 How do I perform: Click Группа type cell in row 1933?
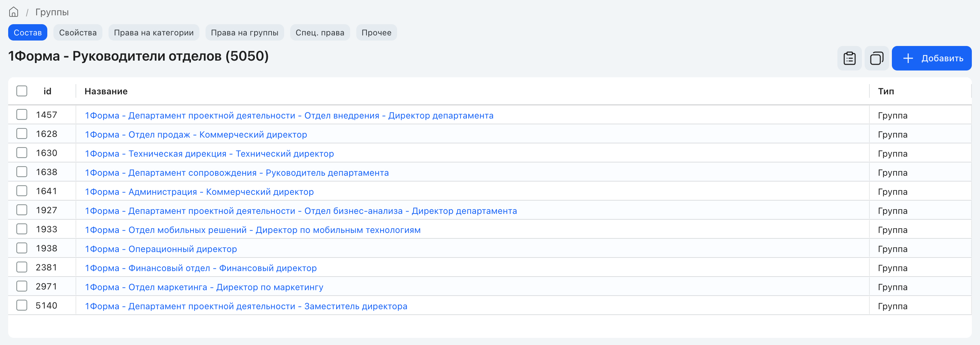coord(893,230)
